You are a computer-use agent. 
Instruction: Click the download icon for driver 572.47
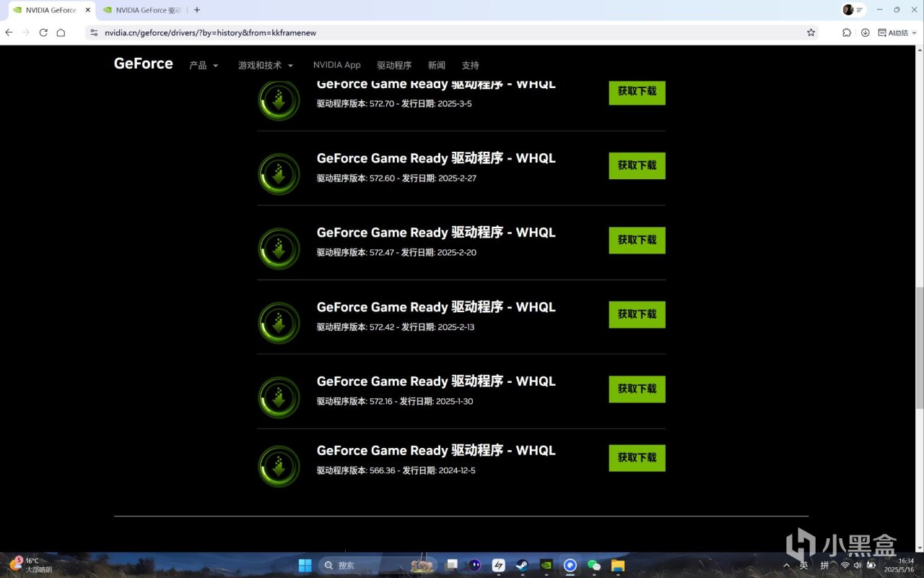[279, 249]
